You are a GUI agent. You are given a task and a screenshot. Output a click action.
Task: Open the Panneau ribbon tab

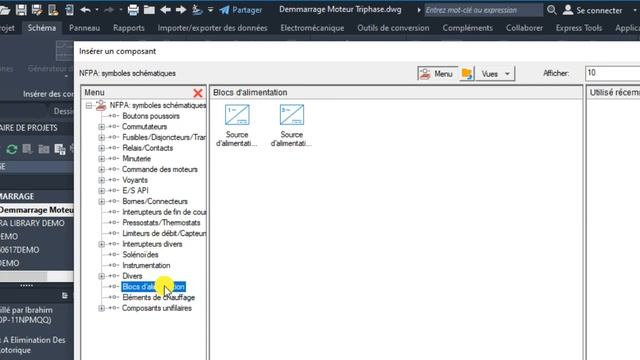(84, 28)
